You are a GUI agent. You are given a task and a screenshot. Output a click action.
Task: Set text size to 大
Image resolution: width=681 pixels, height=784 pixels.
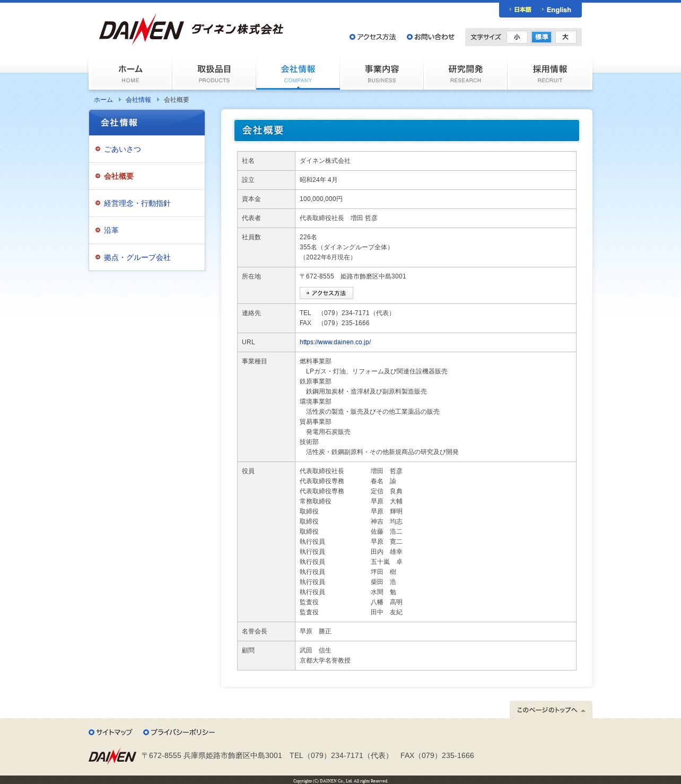pyautogui.click(x=565, y=37)
